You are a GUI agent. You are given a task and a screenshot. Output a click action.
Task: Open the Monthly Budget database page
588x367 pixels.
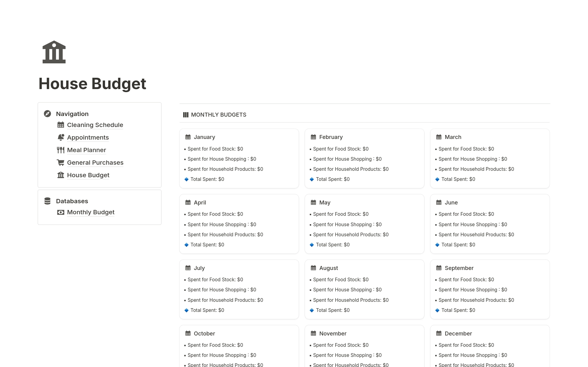click(91, 212)
